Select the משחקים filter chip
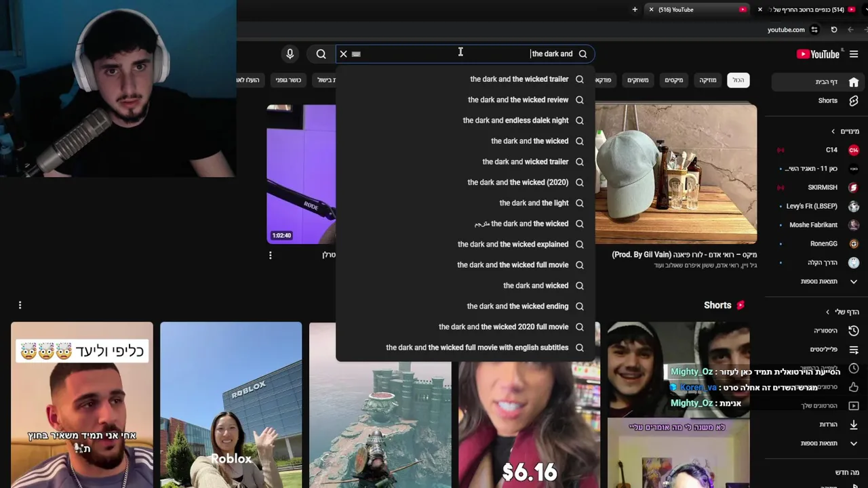Screen dimensions: 868x488 (637, 80)
